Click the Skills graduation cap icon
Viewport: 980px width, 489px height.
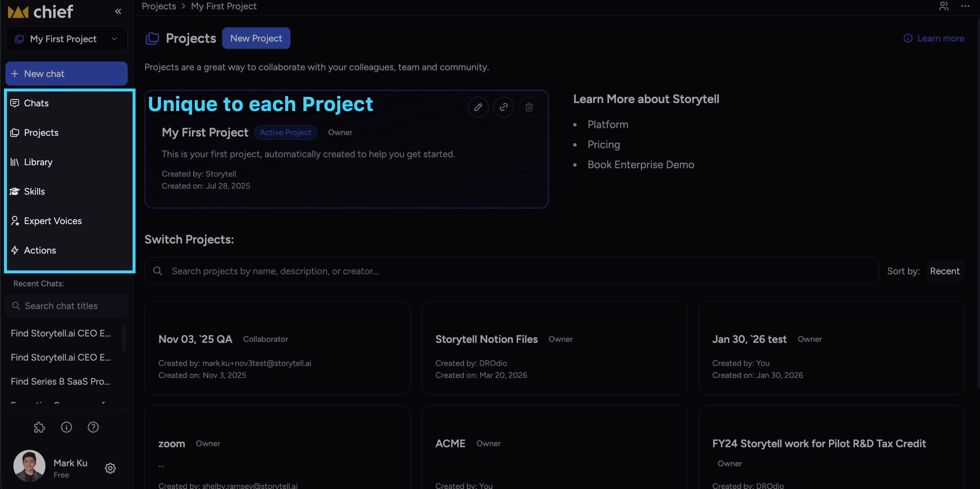(x=15, y=191)
